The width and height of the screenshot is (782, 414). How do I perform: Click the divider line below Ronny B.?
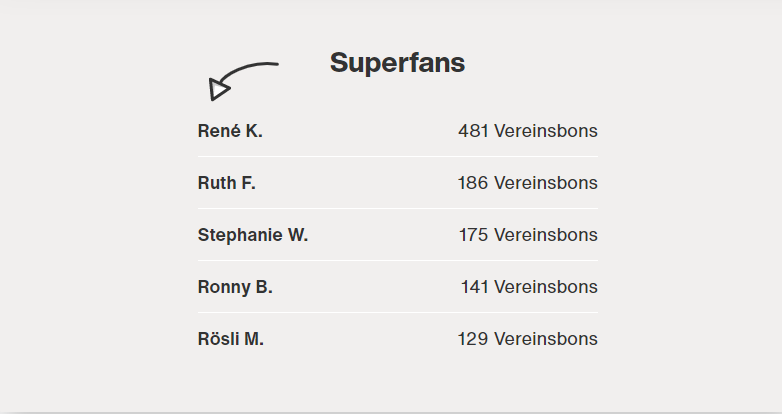tap(397, 312)
